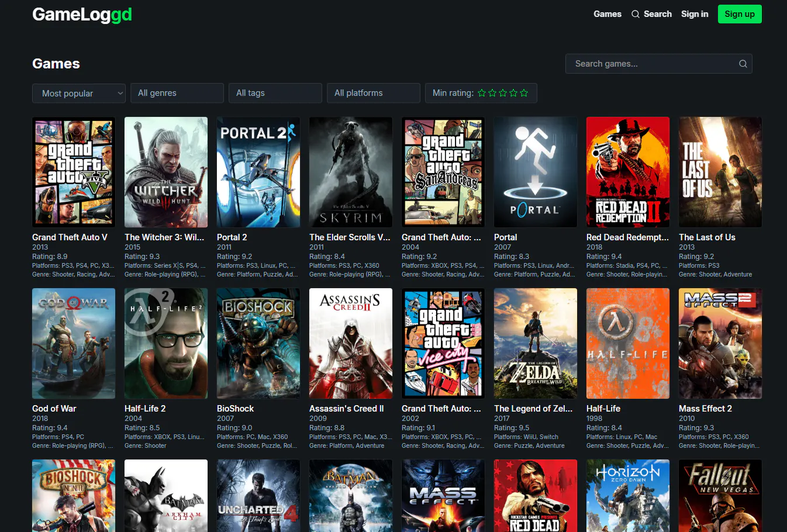
Task: Click The Elder Scrolls V title
Action: tap(350, 237)
